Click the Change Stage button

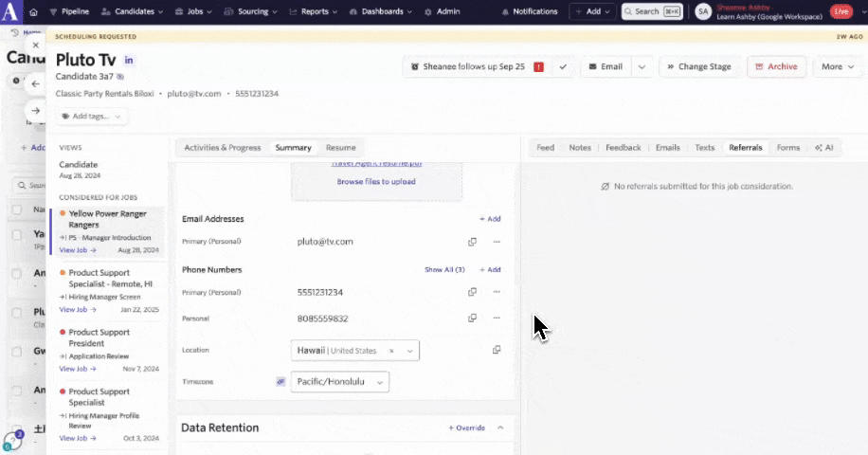[699, 67]
